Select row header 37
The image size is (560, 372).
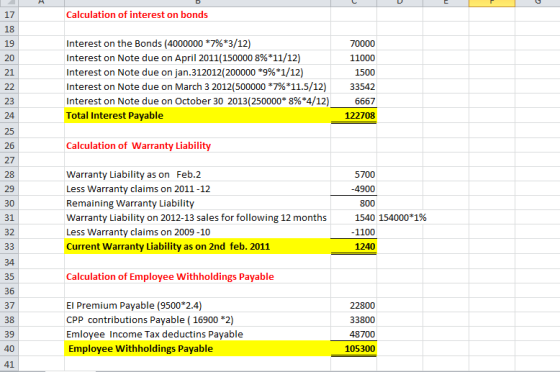9,306
